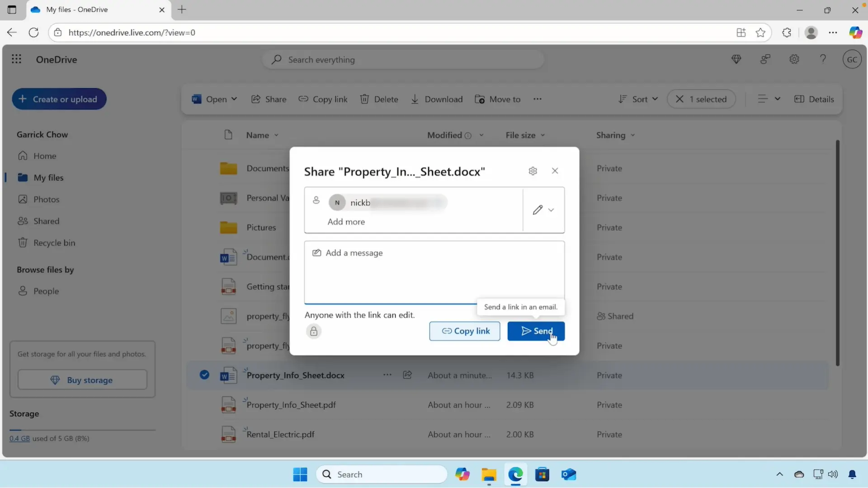
Task: Open Microsoft Store from the taskbar
Action: (x=542, y=474)
